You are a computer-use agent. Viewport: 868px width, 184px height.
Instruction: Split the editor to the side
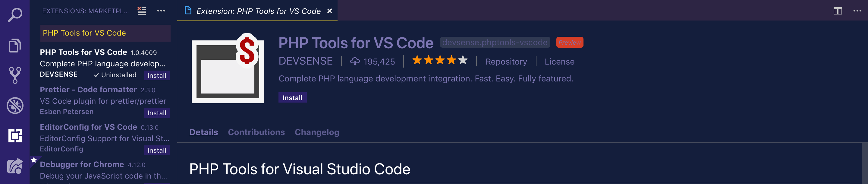[x=838, y=11]
